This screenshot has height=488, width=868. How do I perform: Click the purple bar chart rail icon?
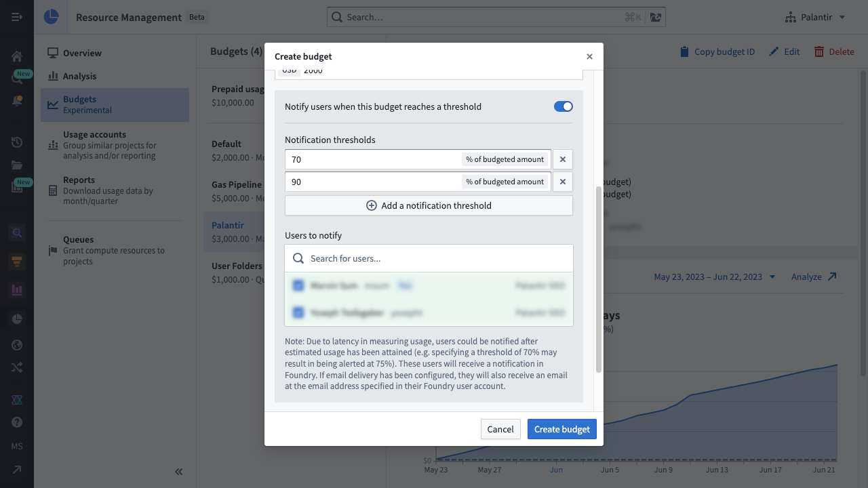[17, 290]
